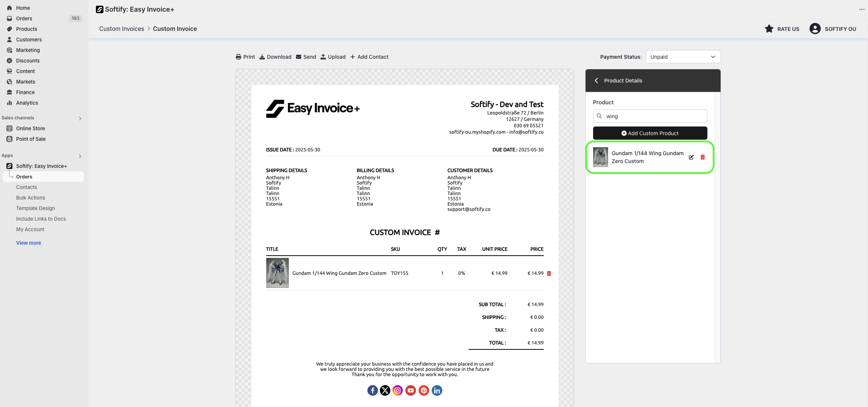The image size is (868, 407).
Task: Edit Gundam product using pencil icon
Action: click(691, 157)
